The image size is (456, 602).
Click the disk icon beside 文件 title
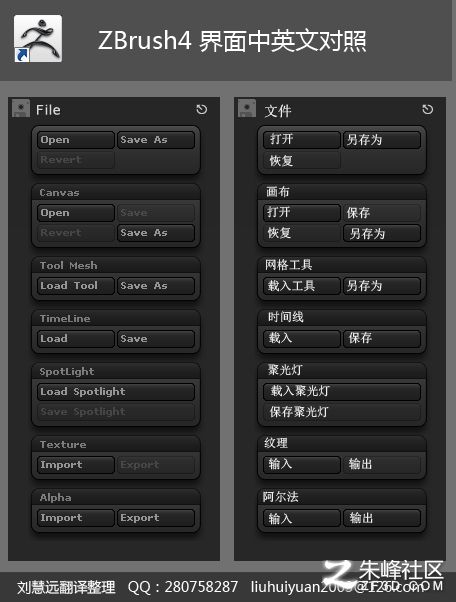pos(247,108)
